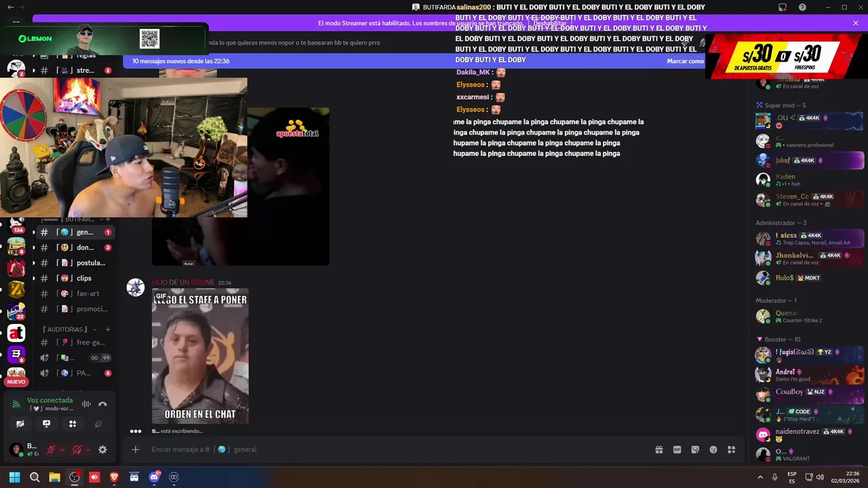Open the general text channel
Viewport: 868px width, 488px height.
tap(75, 232)
